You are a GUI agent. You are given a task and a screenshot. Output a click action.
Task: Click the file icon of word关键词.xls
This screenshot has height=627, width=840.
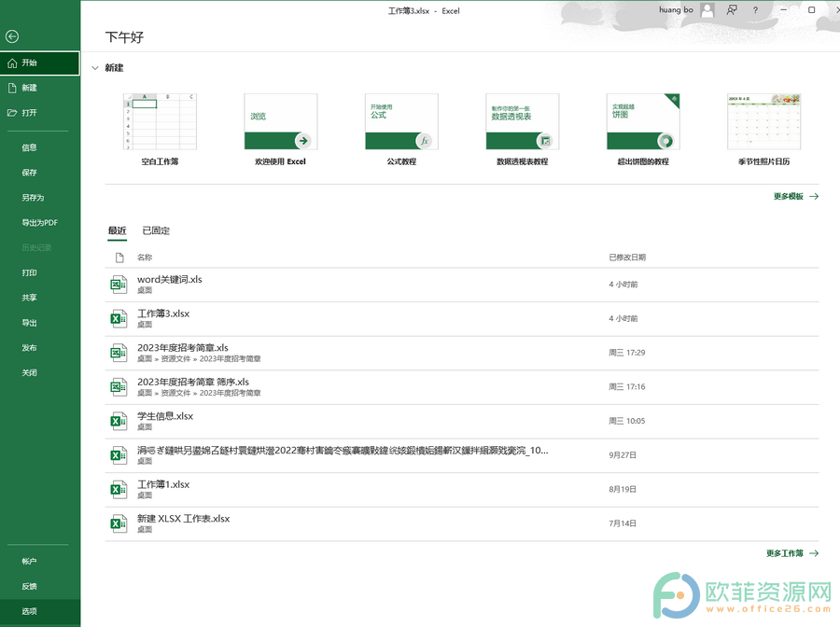pos(119,285)
